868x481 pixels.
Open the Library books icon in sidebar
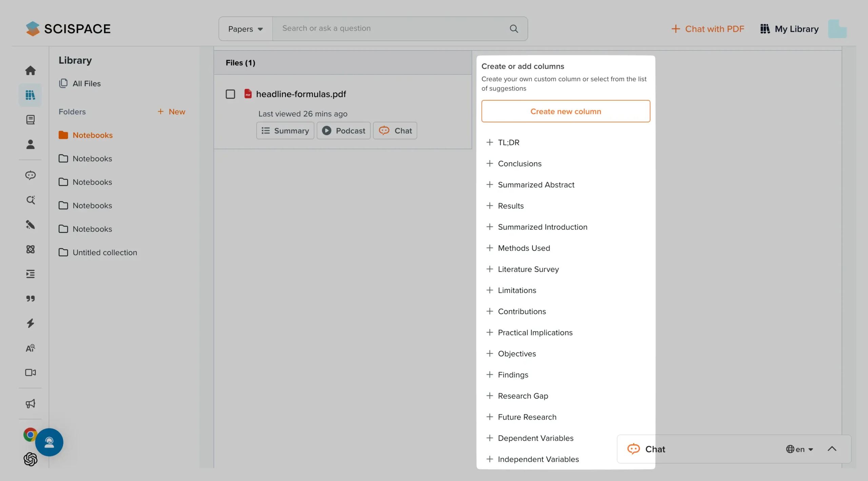coord(31,95)
